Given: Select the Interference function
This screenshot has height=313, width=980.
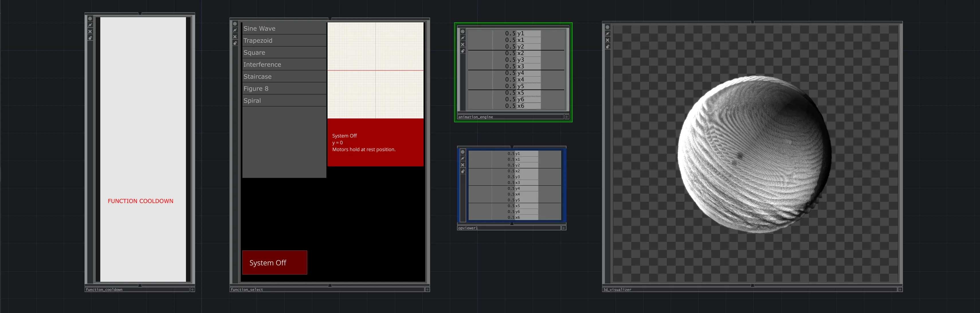Looking at the screenshot, I should [x=284, y=65].
